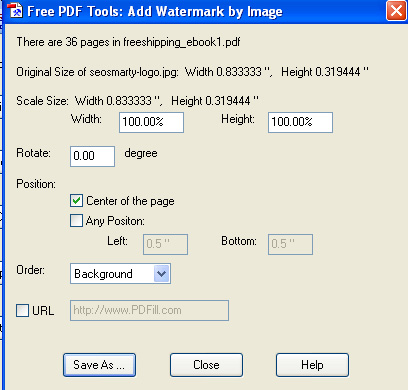Click the Save As ... button
The height and width of the screenshot is (390, 408).
(99, 365)
